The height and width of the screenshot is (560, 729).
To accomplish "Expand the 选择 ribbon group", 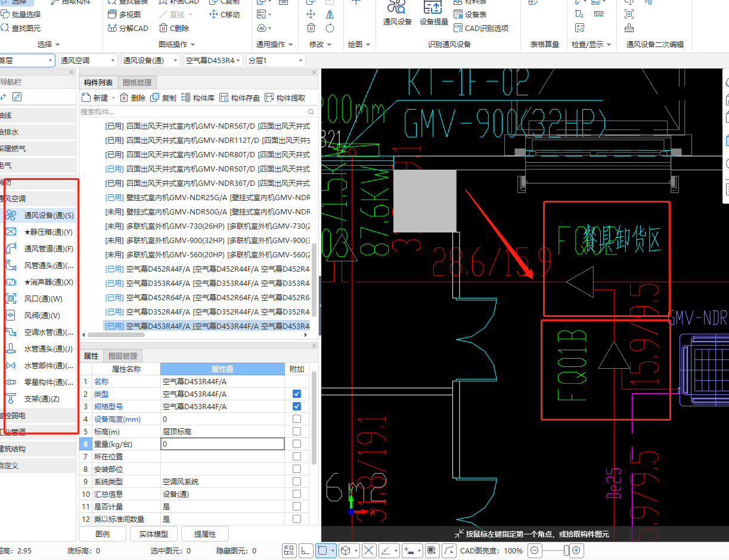I will click(49, 44).
